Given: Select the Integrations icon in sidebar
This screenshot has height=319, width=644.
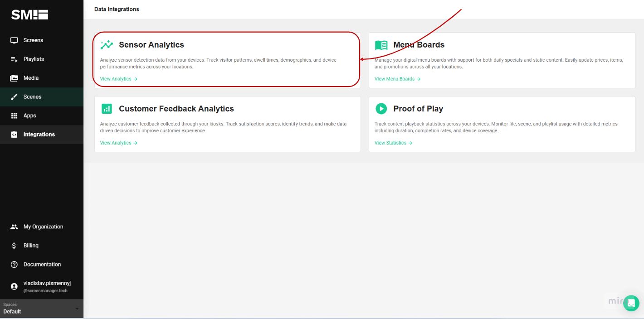Looking at the screenshot, I should point(14,134).
